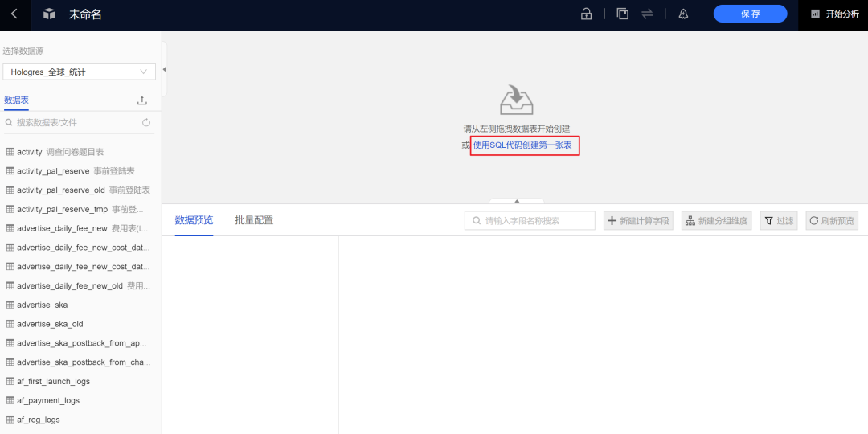This screenshot has height=434, width=868.
Task: Click the 使用SQL代码创建第一张表 link
Action: tap(522, 145)
